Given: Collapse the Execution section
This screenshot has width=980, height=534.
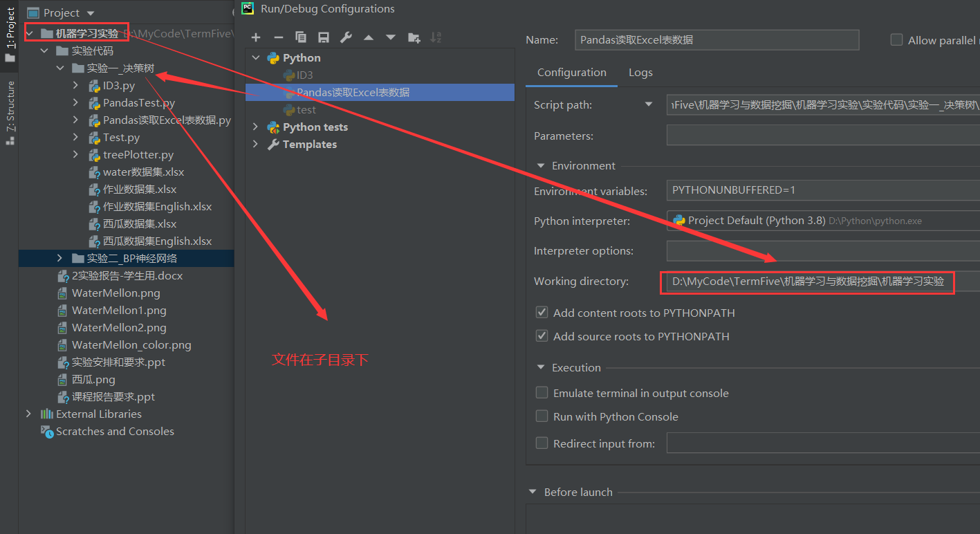Looking at the screenshot, I should click(542, 368).
